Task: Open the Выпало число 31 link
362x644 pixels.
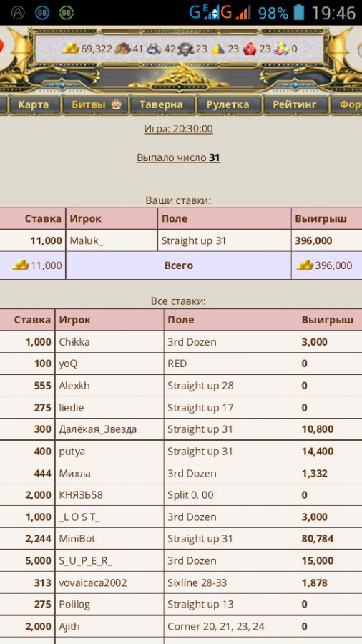Action: [x=179, y=157]
